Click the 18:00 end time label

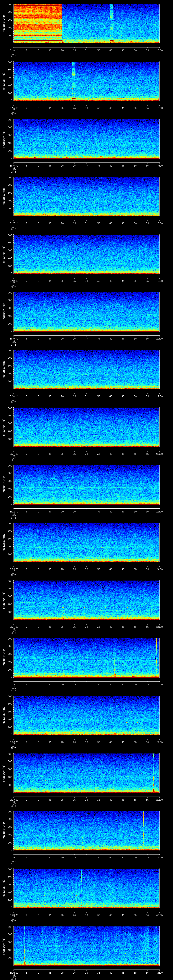pyautogui.click(x=160, y=223)
